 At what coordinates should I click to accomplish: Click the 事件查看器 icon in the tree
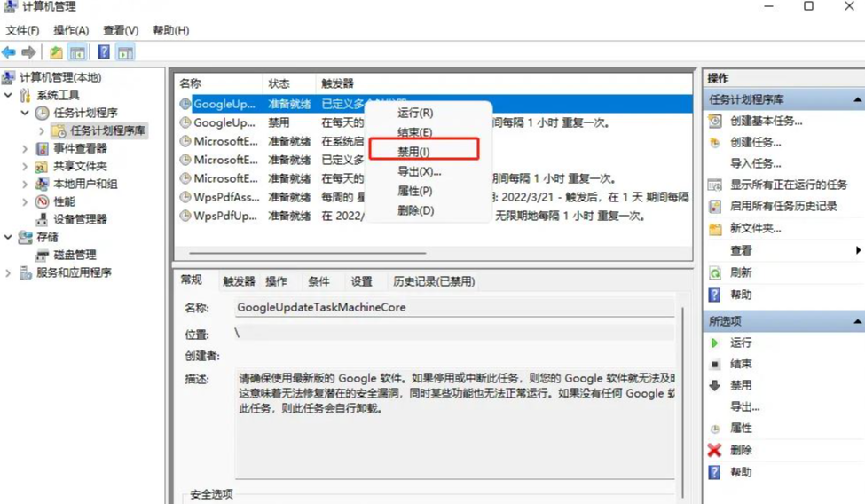[42, 148]
